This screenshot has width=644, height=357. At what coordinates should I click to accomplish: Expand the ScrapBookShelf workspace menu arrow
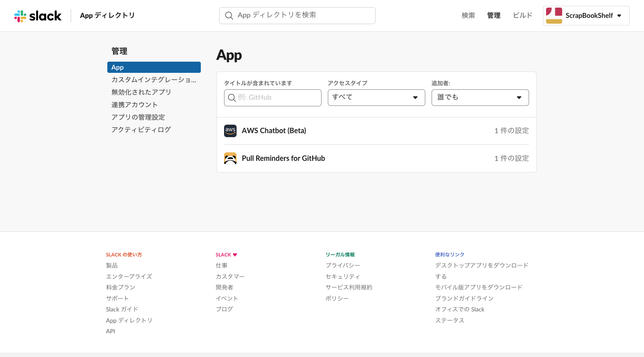pos(619,16)
